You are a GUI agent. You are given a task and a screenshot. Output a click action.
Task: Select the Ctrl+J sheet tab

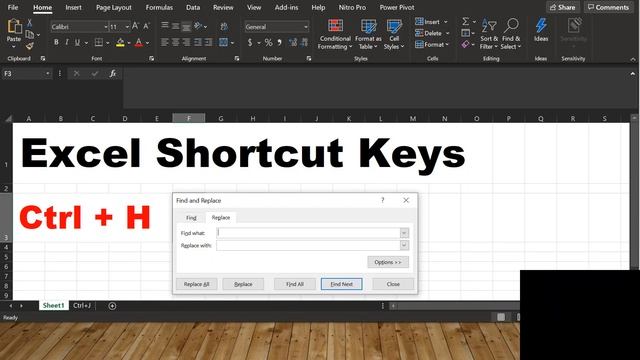(x=82, y=305)
